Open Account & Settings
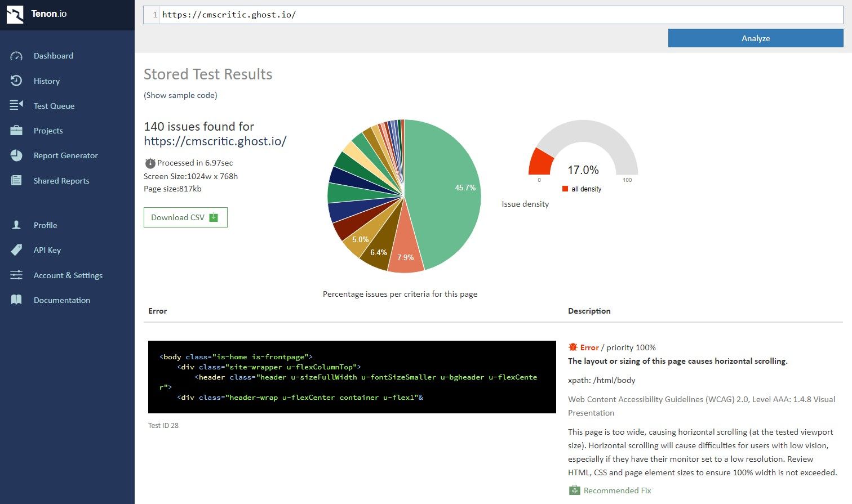The height and width of the screenshot is (504, 852). pyautogui.click(x=67, y=275)
